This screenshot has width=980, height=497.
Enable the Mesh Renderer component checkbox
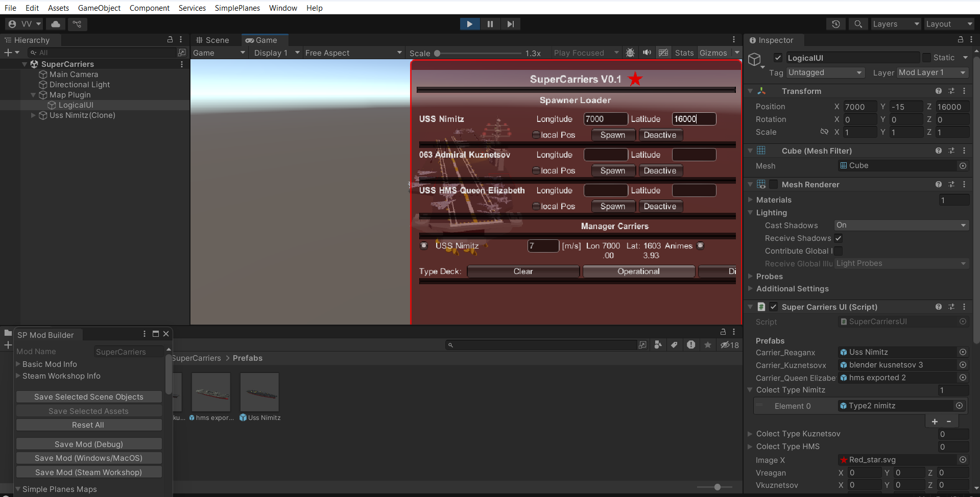(x=774, y=184)
